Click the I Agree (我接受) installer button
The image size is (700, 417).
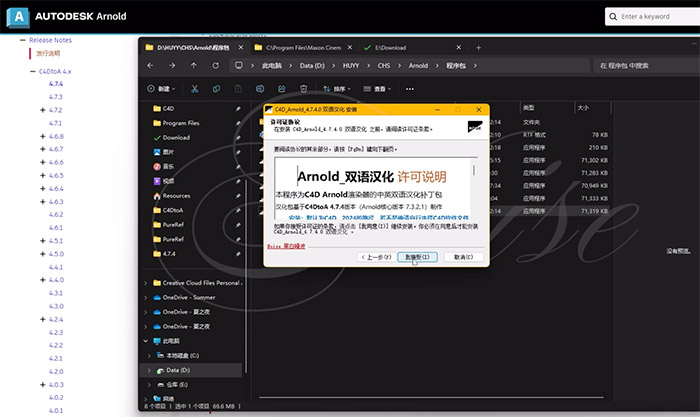pos(417,257)
